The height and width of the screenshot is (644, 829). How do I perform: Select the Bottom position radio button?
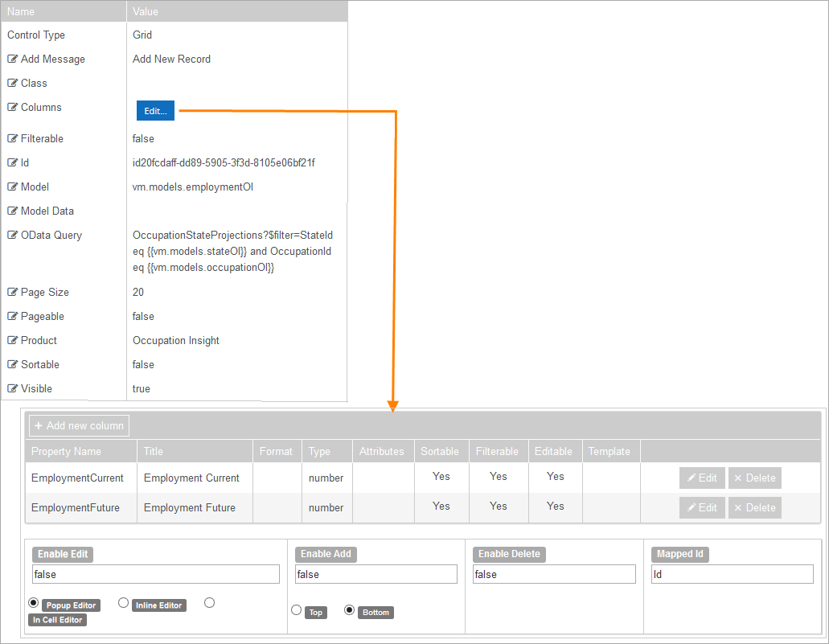(349, 610)
